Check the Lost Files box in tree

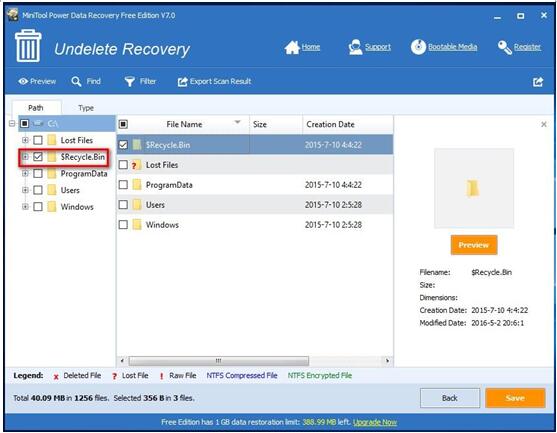pos(38,140)
